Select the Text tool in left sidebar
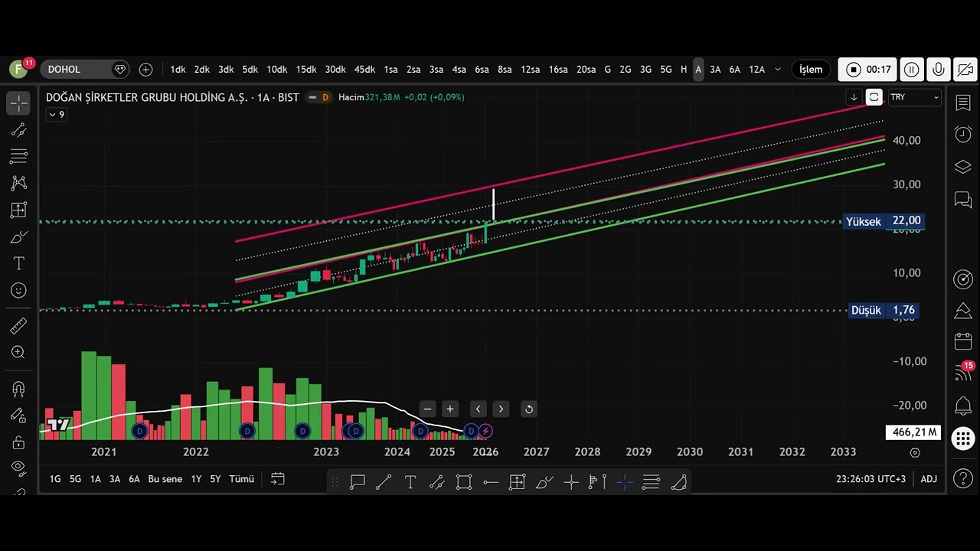The height and width of the screenshot is (551, 980). point(18,263)
